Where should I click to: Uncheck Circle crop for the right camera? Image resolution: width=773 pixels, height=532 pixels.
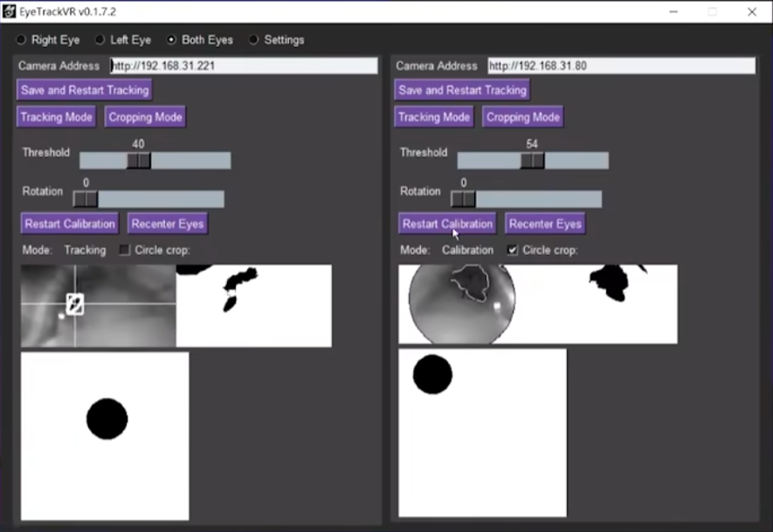point(511,250)
